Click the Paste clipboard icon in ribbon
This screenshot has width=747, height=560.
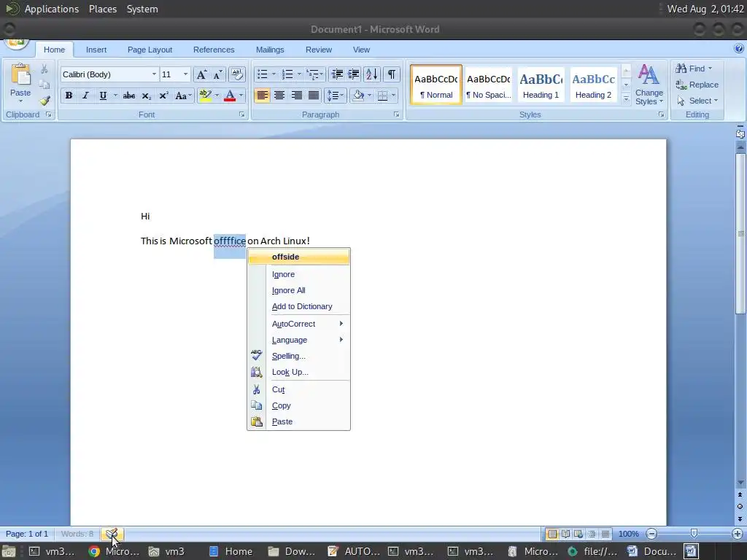(20, 76)
